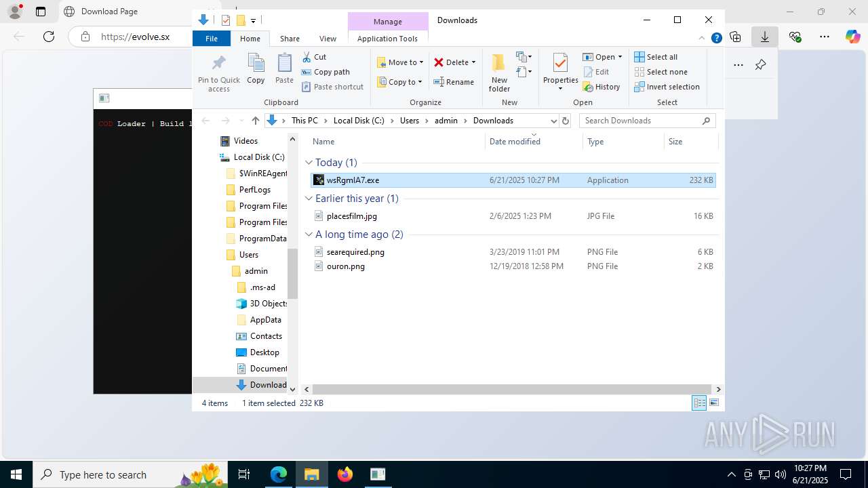This screenshot has height=488, width=868.
Task: Click Invert selection
Action: pos(667,87)
